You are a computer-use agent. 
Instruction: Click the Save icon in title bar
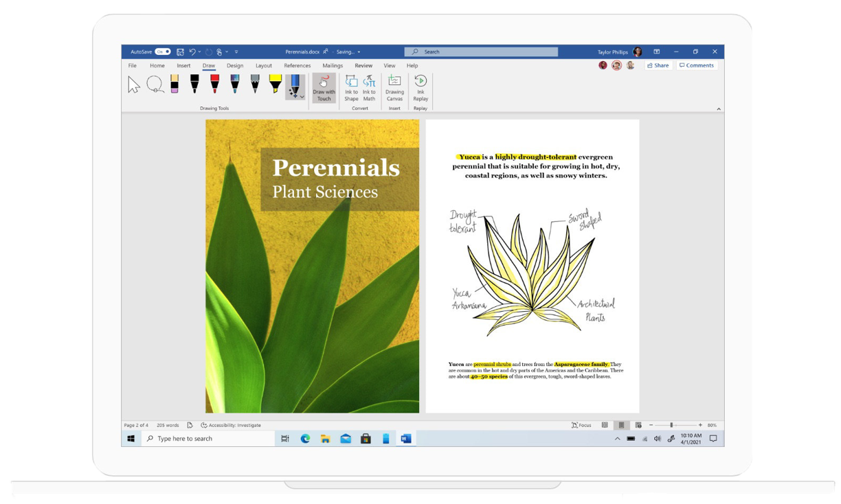coord(180,51)
